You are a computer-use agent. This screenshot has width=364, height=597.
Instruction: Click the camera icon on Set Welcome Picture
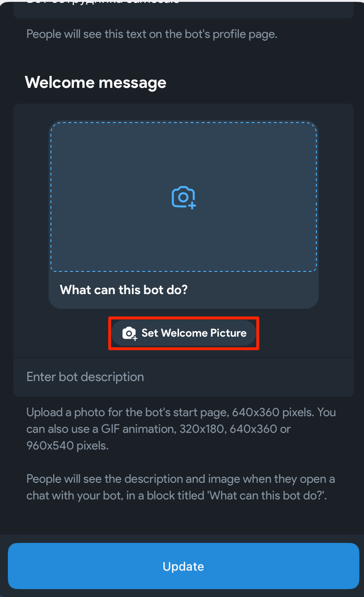coord(130,333)
